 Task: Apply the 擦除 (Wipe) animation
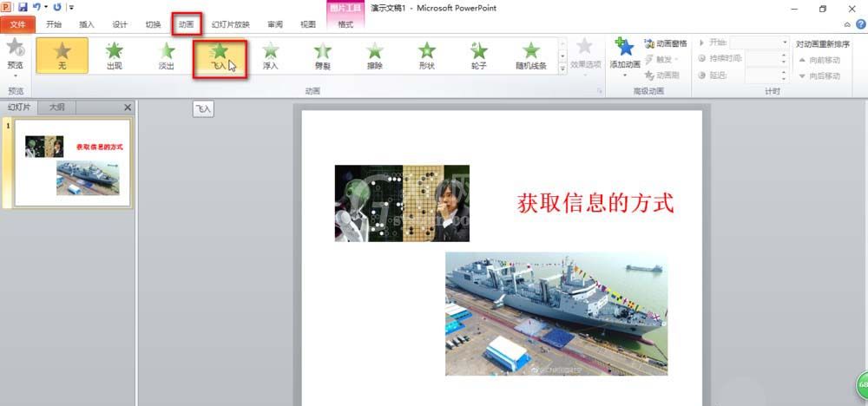point(375,56)
